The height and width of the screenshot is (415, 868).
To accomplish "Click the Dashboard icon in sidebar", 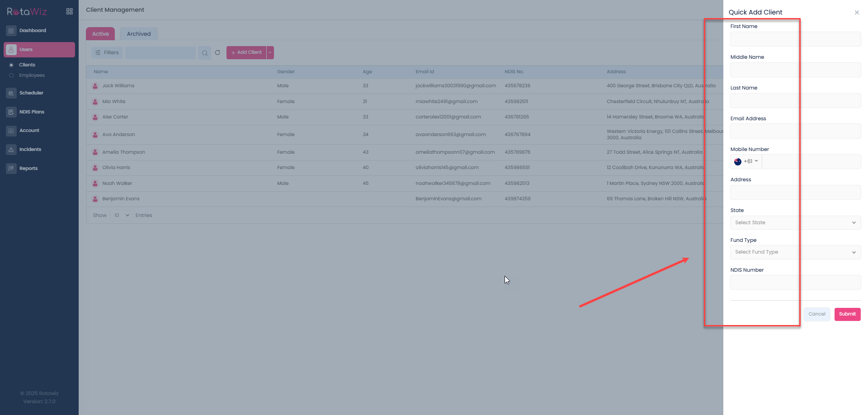I will [x=11, y=31].
